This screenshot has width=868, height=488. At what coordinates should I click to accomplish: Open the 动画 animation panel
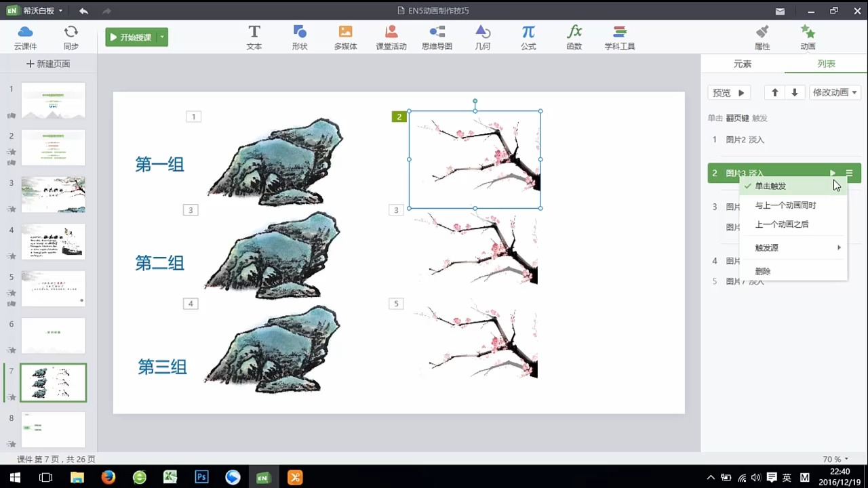coord(808,37)
